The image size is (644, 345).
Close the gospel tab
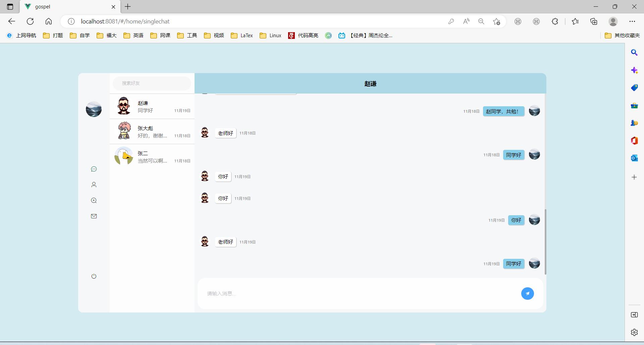tap(113, 7)
